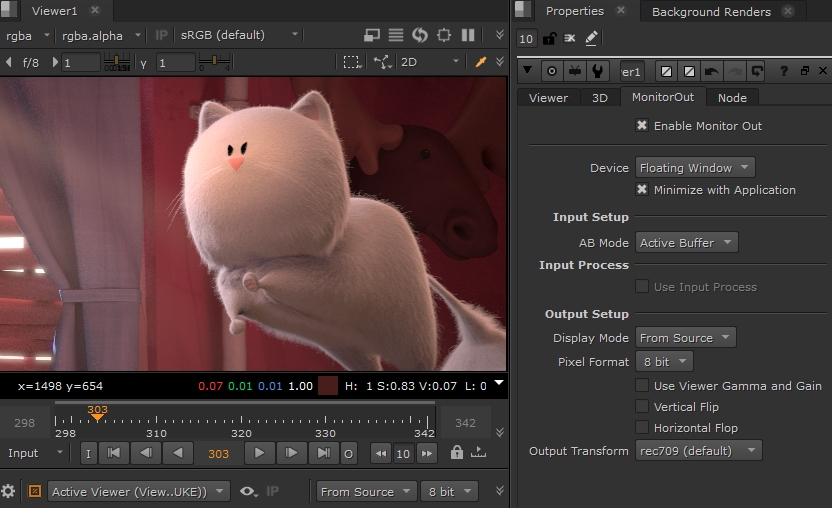Click the orange square monitor out icon
The height and width of the screenshot is (508, 832).
pyautogui.click(x=34, y=491)
